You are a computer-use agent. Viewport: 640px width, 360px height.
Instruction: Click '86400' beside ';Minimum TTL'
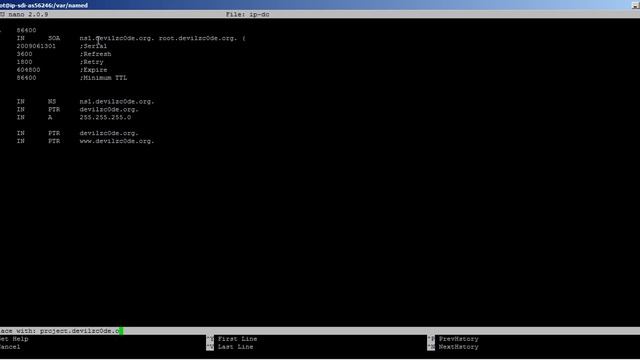pos(26,78)
